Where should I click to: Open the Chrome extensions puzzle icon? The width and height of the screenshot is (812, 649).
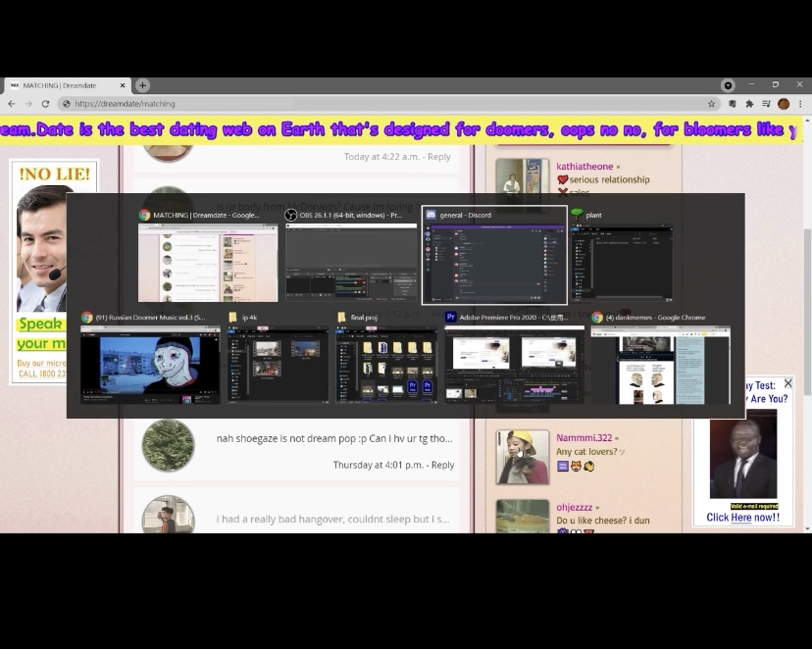749,104
